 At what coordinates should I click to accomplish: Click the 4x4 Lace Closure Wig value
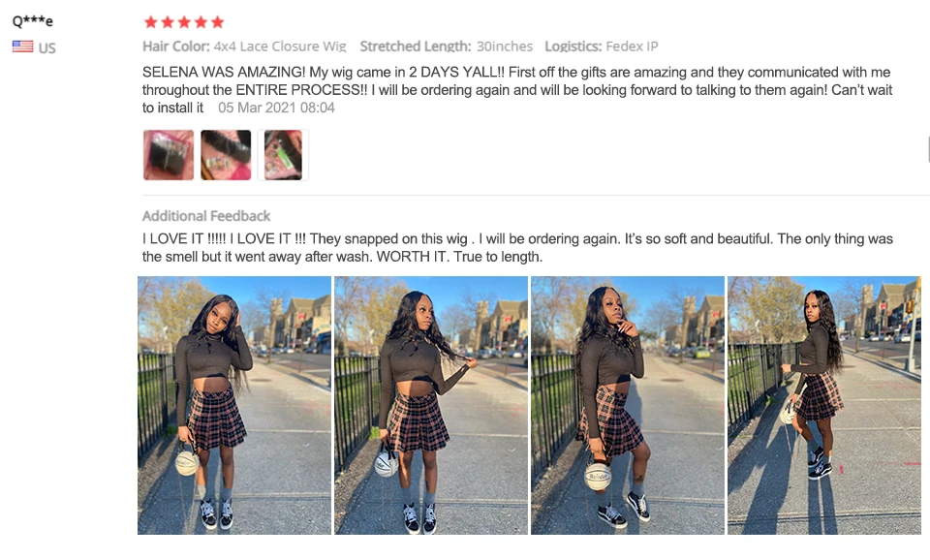pos(280,47)
